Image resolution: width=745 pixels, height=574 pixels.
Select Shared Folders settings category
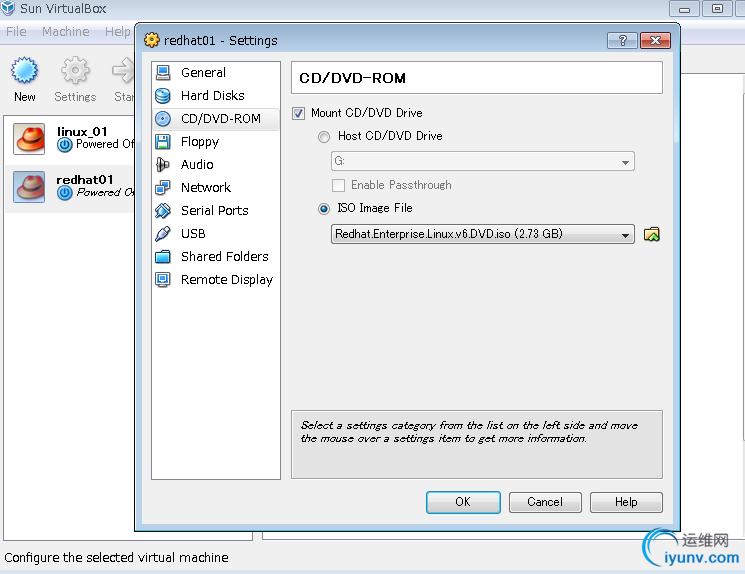tap(216, 257)
